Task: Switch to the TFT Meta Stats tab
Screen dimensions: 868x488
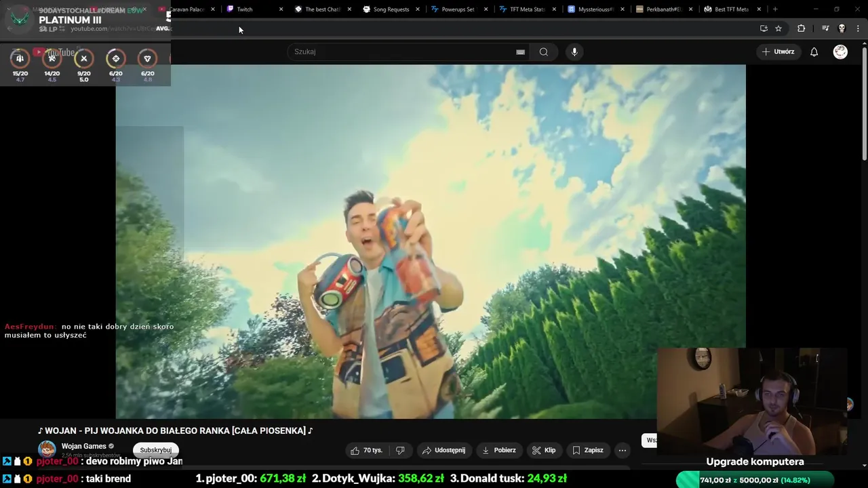Action: pos(526,9)
